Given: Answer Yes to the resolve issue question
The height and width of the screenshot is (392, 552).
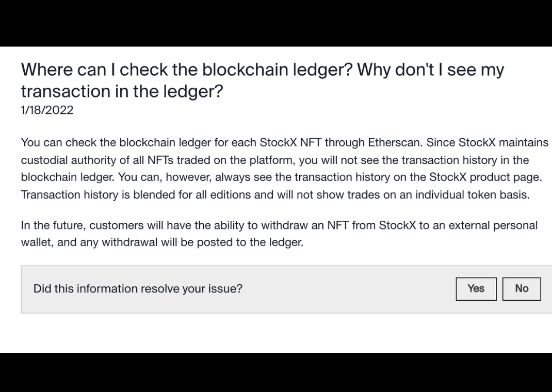Looking at the screenshot, I should [x=476, y=289].
